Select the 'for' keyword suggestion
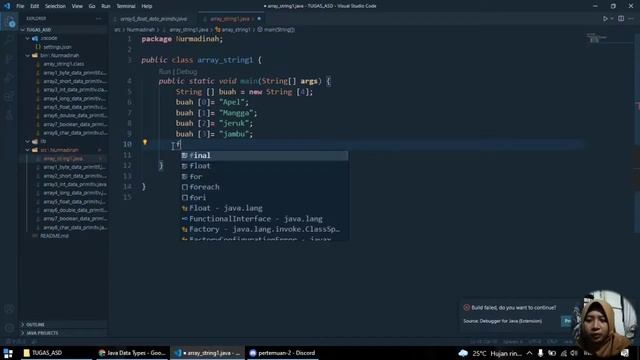 point(264,177)
